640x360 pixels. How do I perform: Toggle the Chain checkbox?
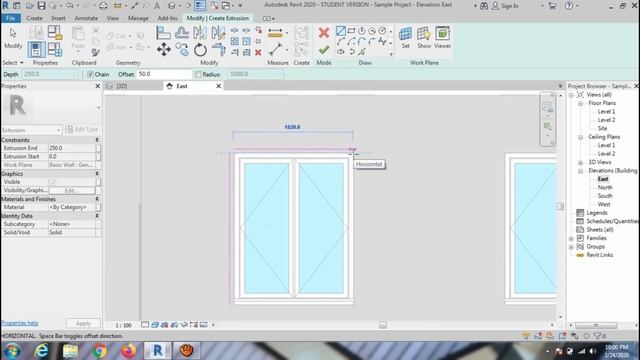(90, 74)
